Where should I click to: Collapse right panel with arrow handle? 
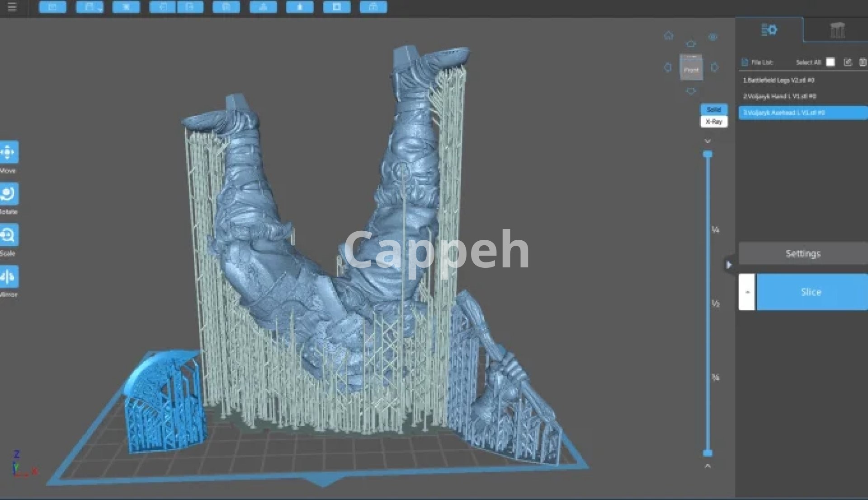tap(729, 265)
